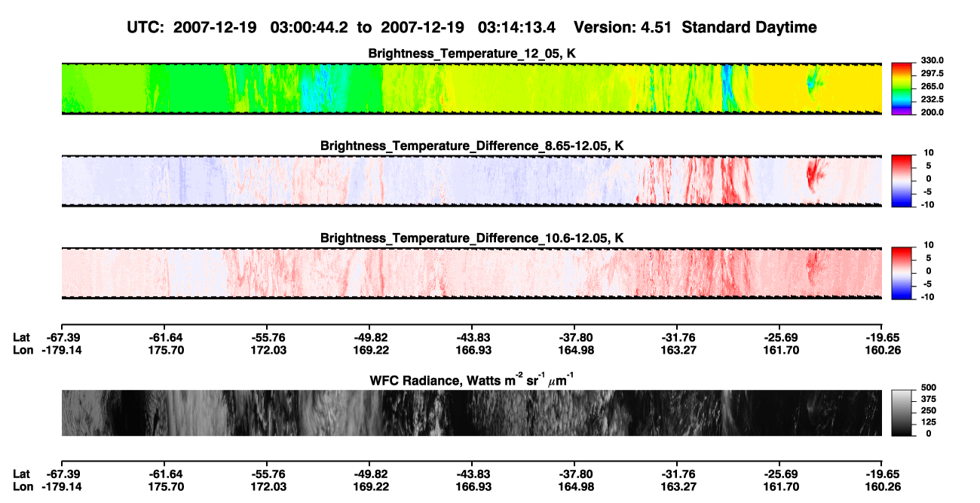Click the 330.0 color bar label
The height and width of the screenshot is (503, 980).
(x=933, y=60)
